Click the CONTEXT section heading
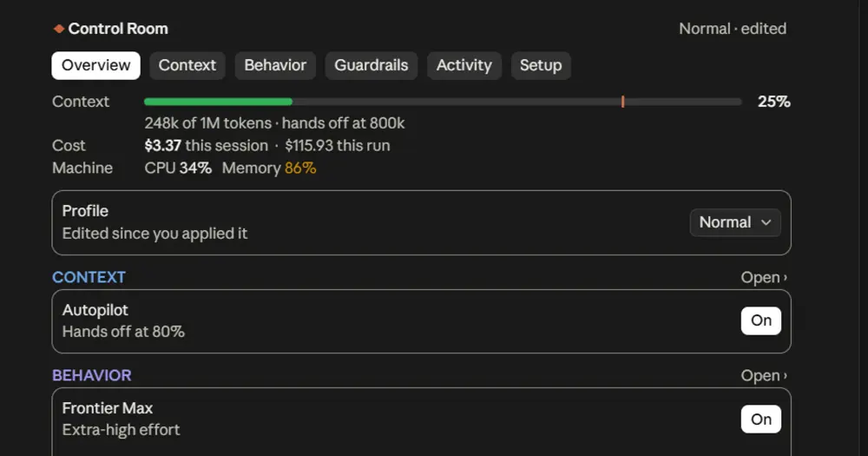The height and width of the screenshot is (456, 868). (x=89, y=277)
